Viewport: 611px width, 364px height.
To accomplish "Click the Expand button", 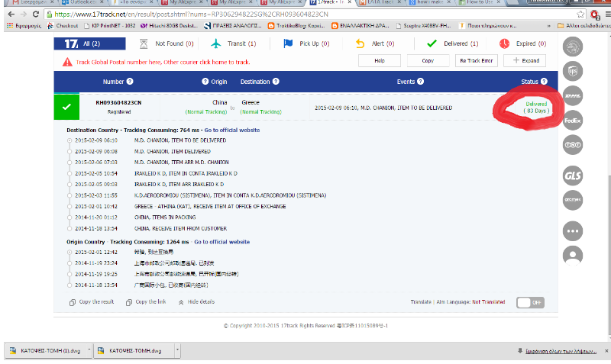I will point(525,61).
